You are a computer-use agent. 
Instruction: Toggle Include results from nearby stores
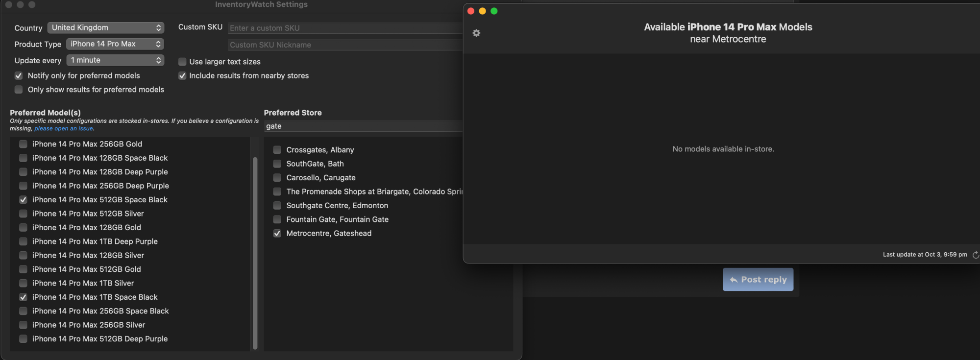[182, 75]
